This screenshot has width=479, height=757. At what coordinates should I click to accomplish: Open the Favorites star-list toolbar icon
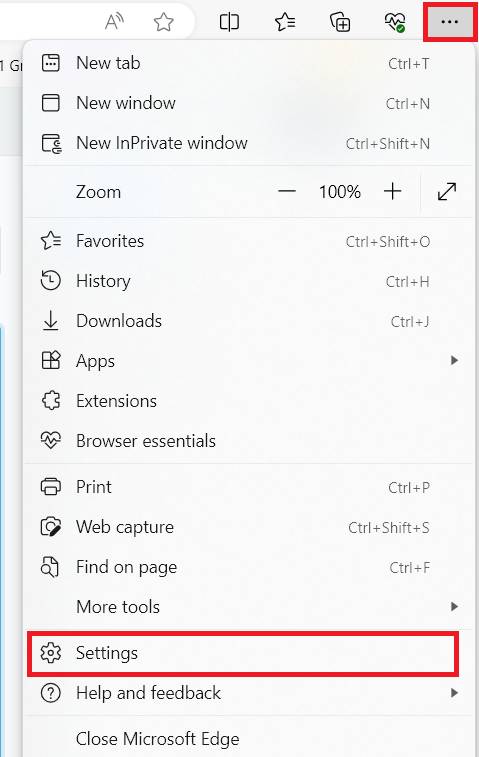285,22
